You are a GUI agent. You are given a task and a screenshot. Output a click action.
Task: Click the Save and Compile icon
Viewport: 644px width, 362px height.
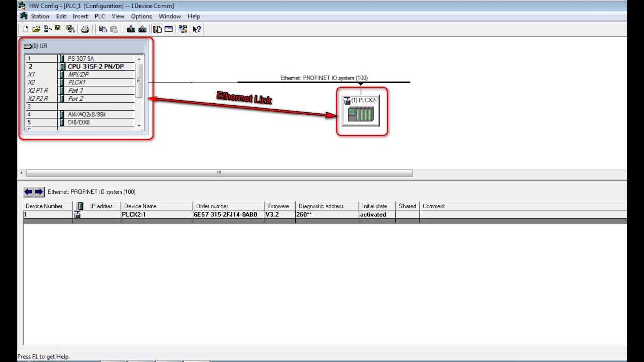pyautogui.click(x=70, y=29)
